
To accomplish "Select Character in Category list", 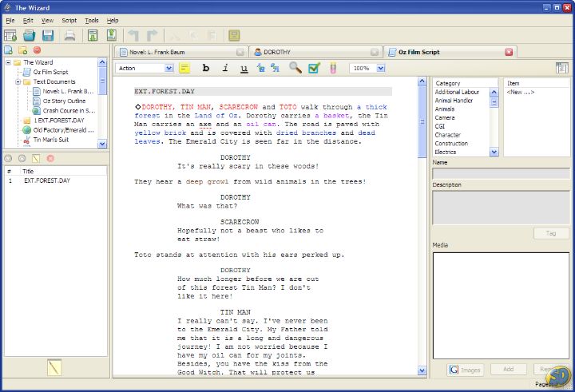I will pyautogui.click(x=448, y=135).
